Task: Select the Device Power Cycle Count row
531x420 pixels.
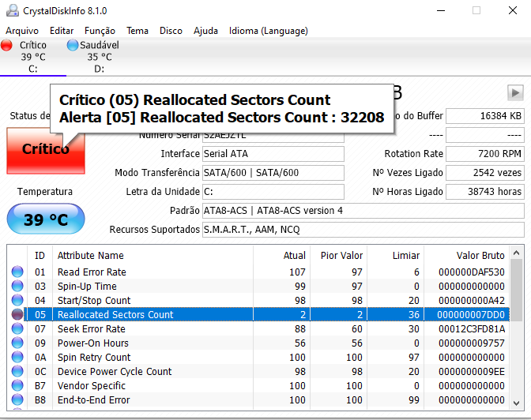Action: 258,371
